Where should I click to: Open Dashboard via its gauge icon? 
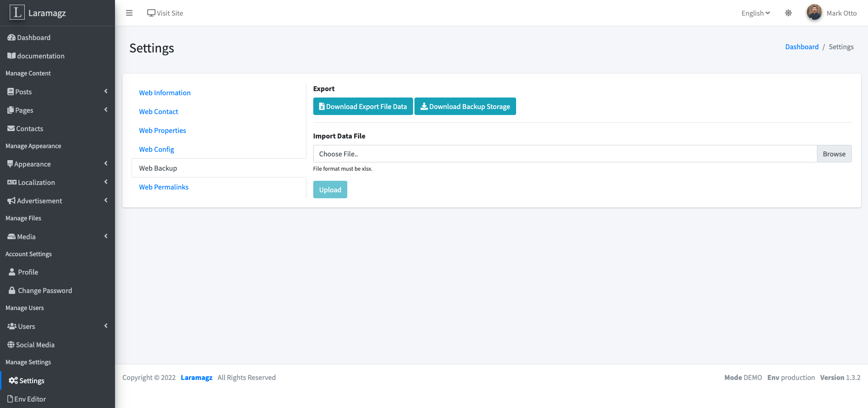[x=11, y=38]
